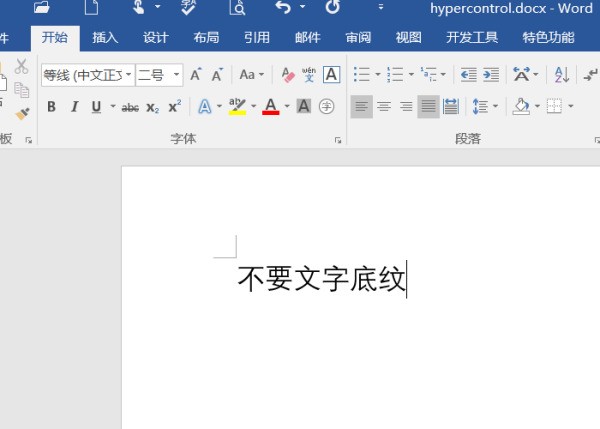The height and width of the screenshot is (429, 600).
Task: Toggle subscript formatting
Action: point(153,108)
